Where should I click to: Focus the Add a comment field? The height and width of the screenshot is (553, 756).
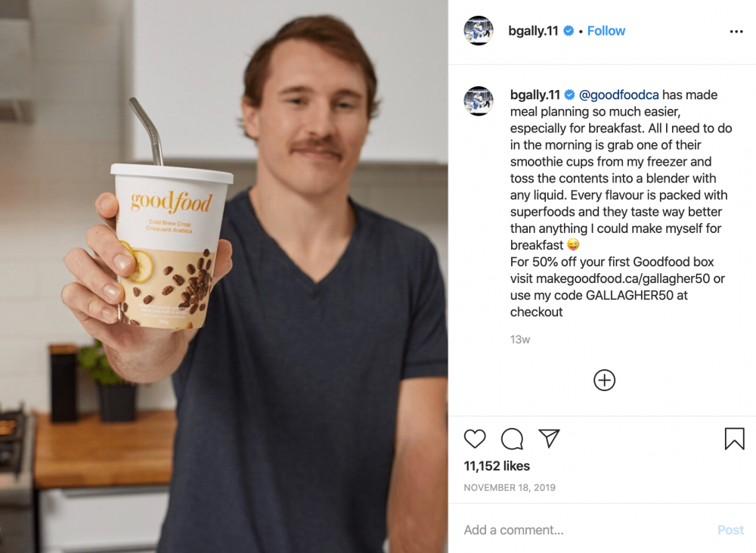(x=586, y=530)
